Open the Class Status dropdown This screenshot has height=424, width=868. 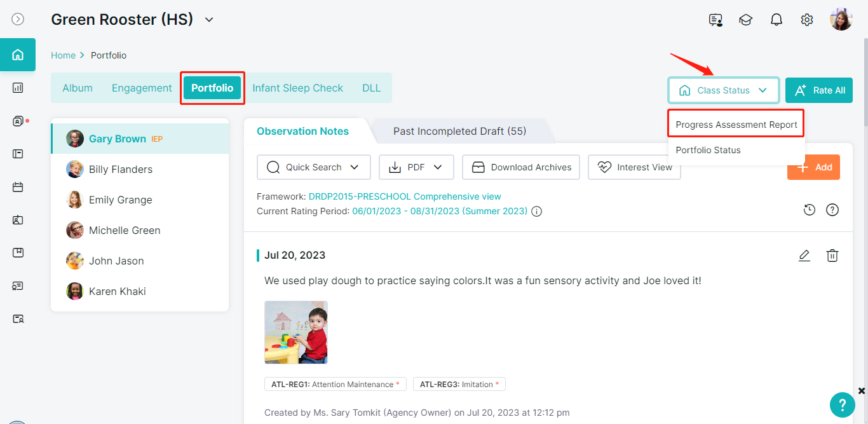point(723,90)
